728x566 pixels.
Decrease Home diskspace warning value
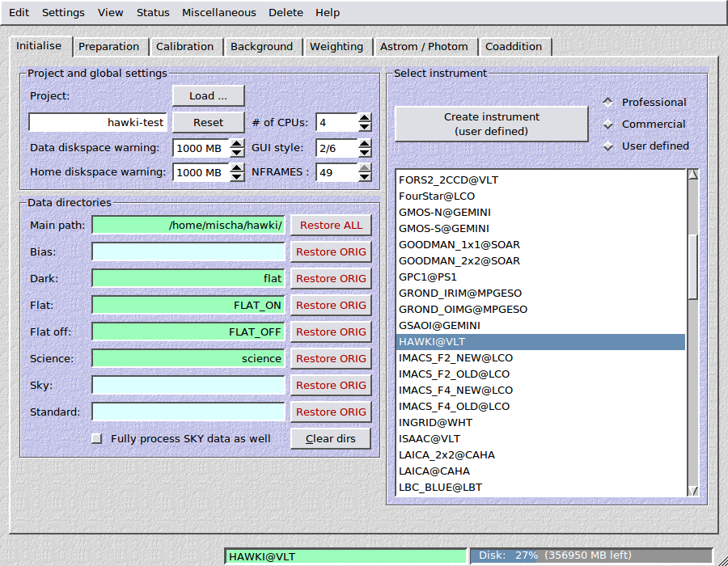tap(237, 177)
